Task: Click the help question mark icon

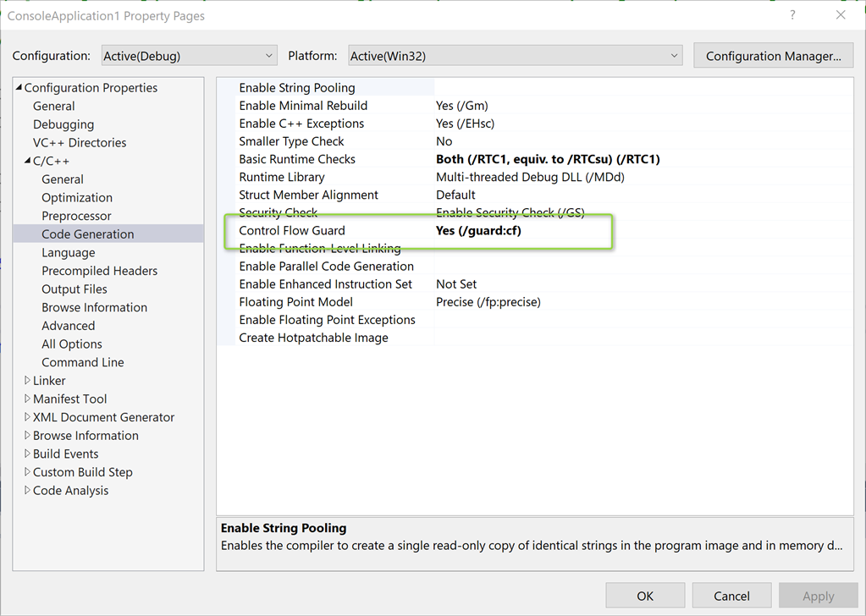Action: click(792, 15)
